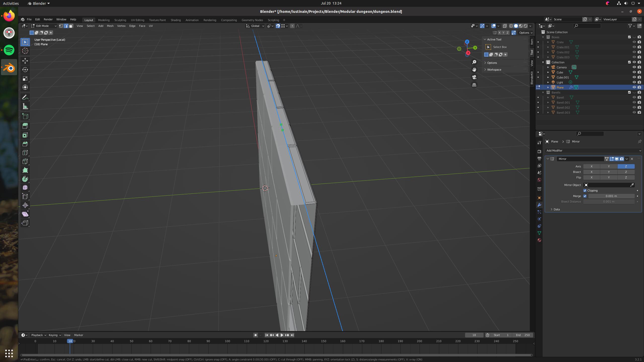644x362 pixels.
Task: Activate the Annotate tool
Action: pyautogui.click(x=25, y=97)
